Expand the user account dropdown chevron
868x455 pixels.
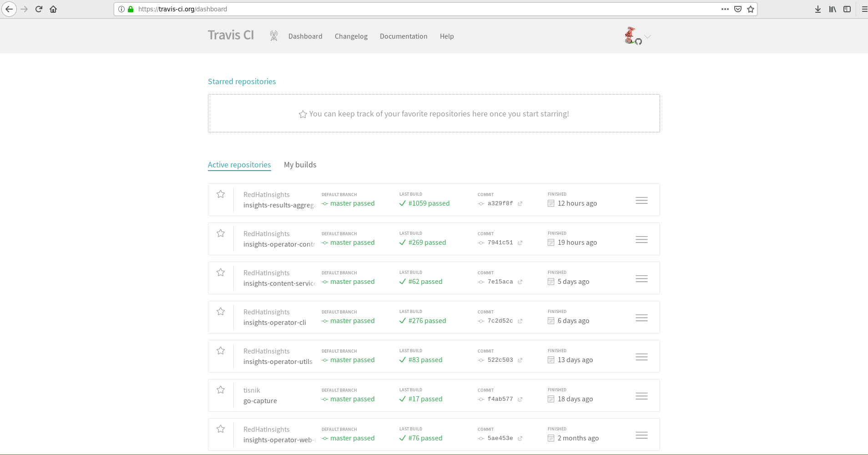[x=648, y=37]
